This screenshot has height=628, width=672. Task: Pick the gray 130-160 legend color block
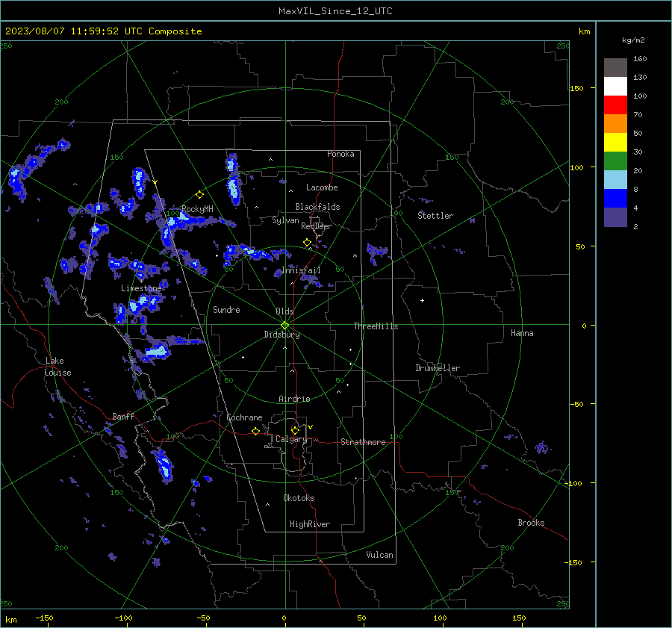click(x=615, y=68)
